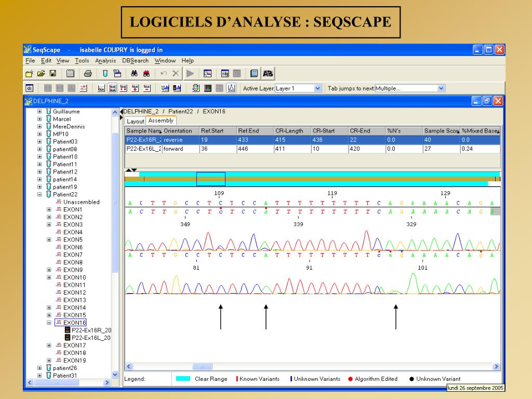532x399 pixels.
Task: Sort by the Orientation column header
Action: pyautogui.click(x=181, y=131)
